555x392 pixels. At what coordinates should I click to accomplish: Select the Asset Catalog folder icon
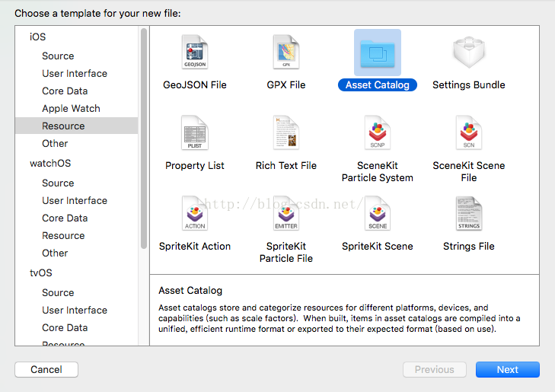pos(378,53)
